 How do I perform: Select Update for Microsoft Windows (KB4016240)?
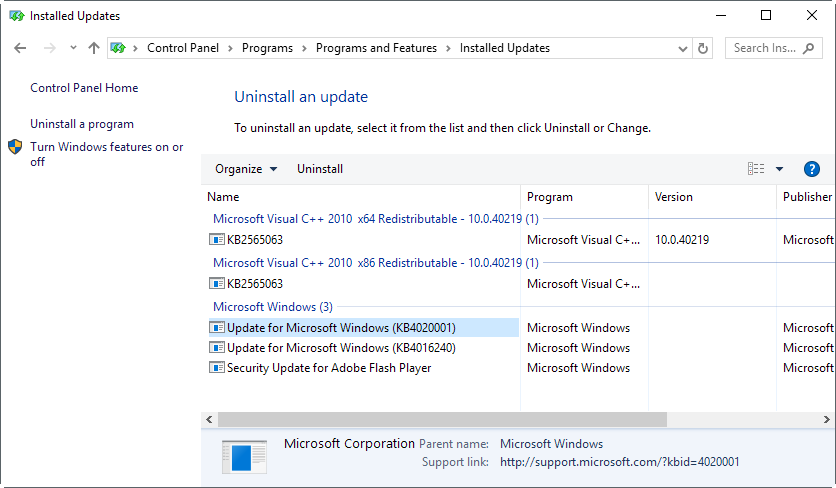341,348
